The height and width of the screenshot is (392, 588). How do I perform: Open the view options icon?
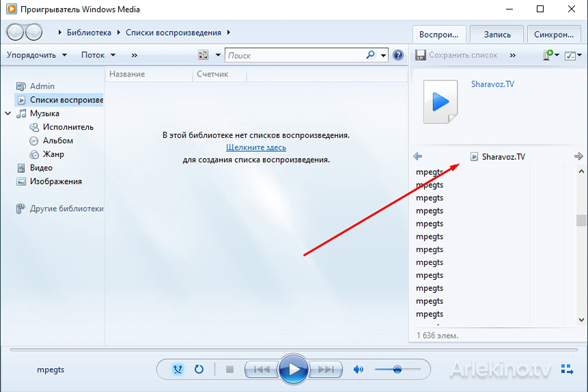tap(204, 55)
